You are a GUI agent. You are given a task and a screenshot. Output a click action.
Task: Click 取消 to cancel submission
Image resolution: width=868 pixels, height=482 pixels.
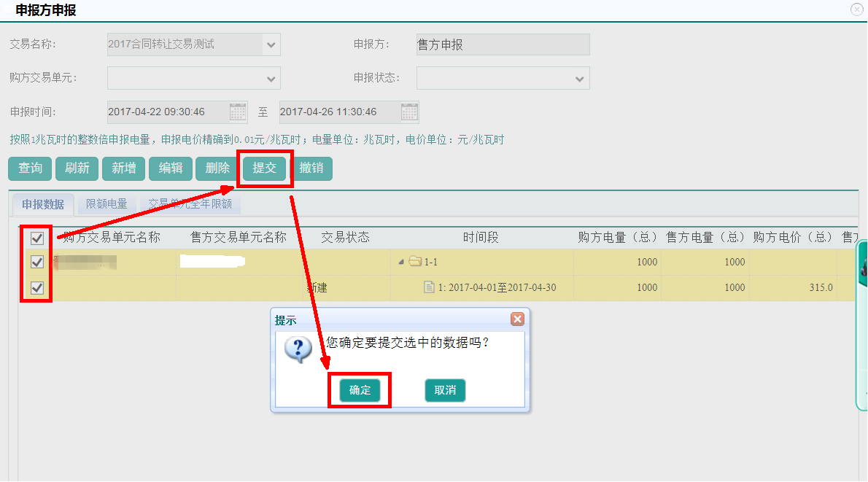coord(445,390)
